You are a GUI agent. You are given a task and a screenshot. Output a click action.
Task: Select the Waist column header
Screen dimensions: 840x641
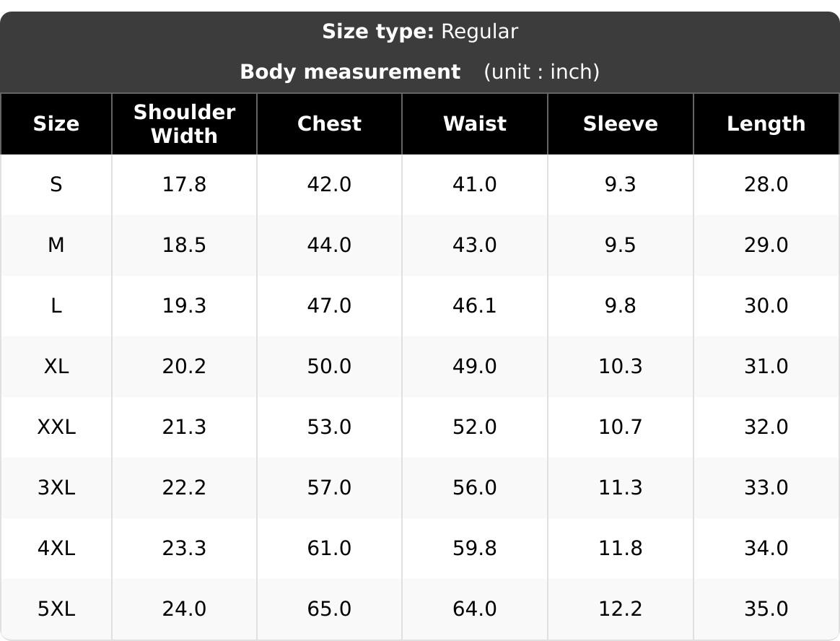475,124
